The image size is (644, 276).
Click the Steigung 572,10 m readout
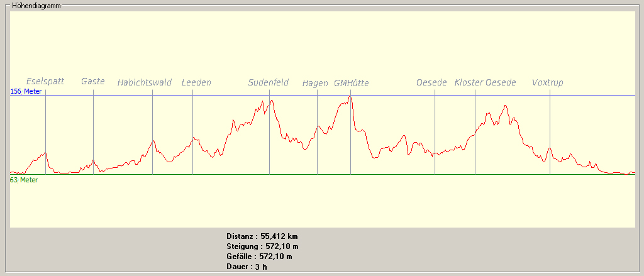(x=262, y=246)
